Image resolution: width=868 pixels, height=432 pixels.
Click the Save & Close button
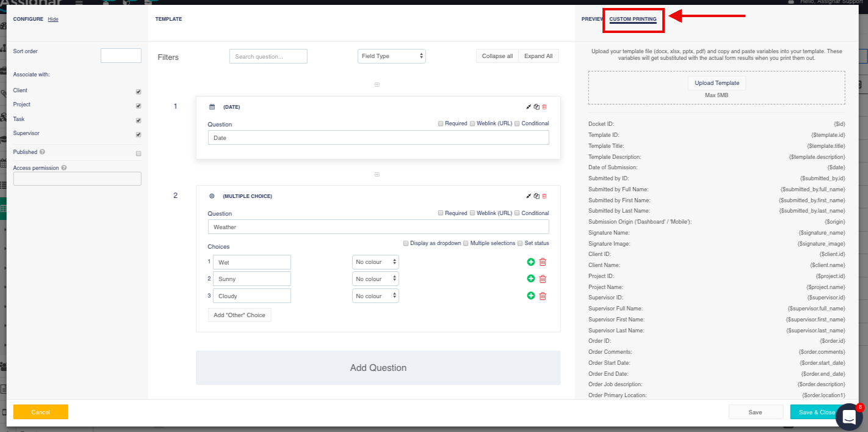pos(817,412)
